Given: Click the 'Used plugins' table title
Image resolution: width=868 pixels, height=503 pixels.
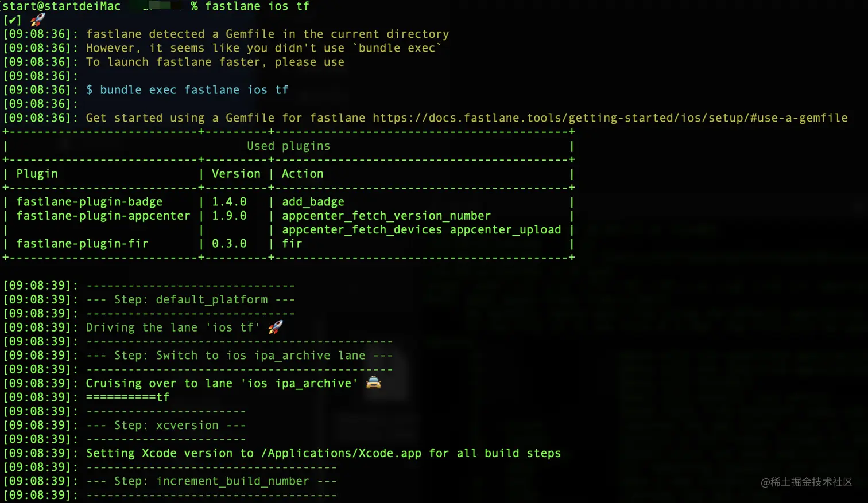Looking at the screenshot, I should 289,146.
